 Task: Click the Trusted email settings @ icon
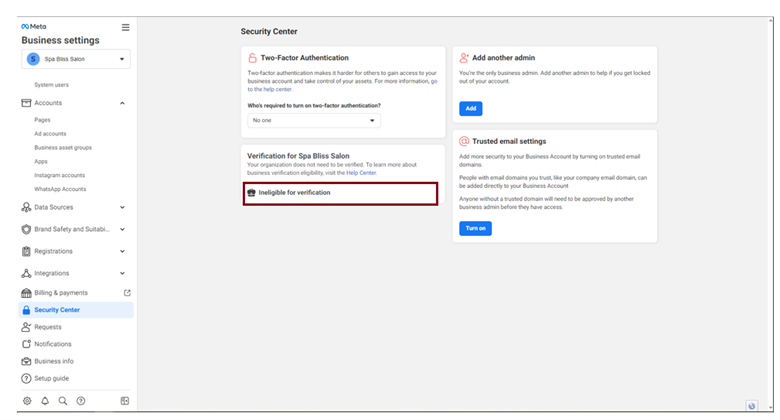(x=464, y=141)
